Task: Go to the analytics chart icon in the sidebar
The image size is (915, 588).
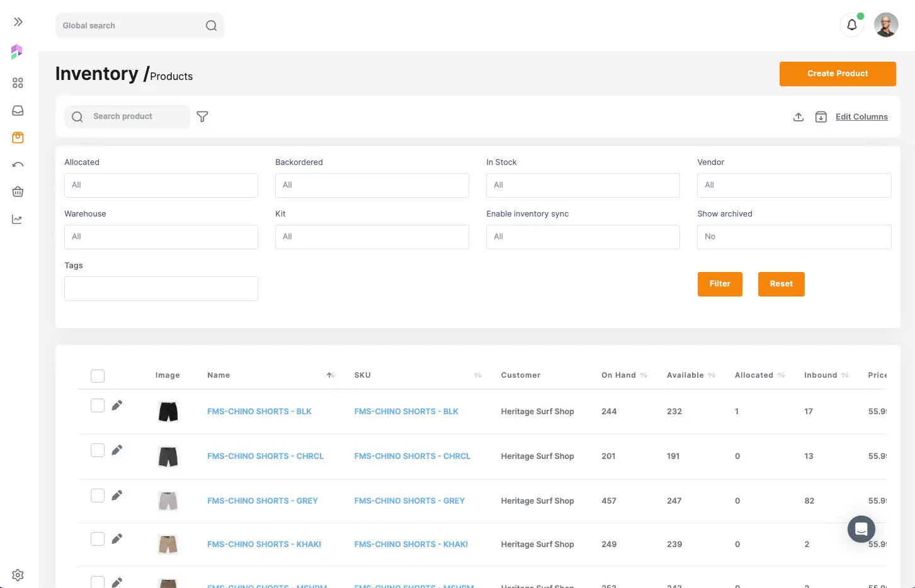Action: click(x=18, y=219)
